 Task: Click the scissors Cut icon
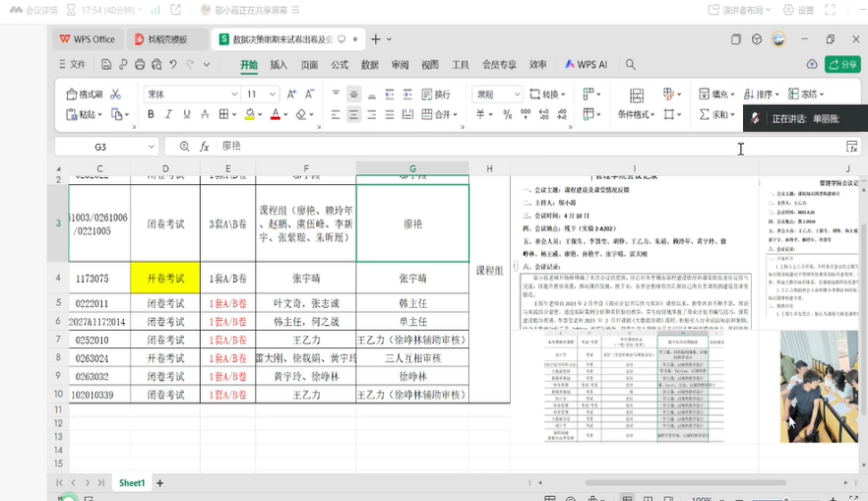[x=115, y=94]
